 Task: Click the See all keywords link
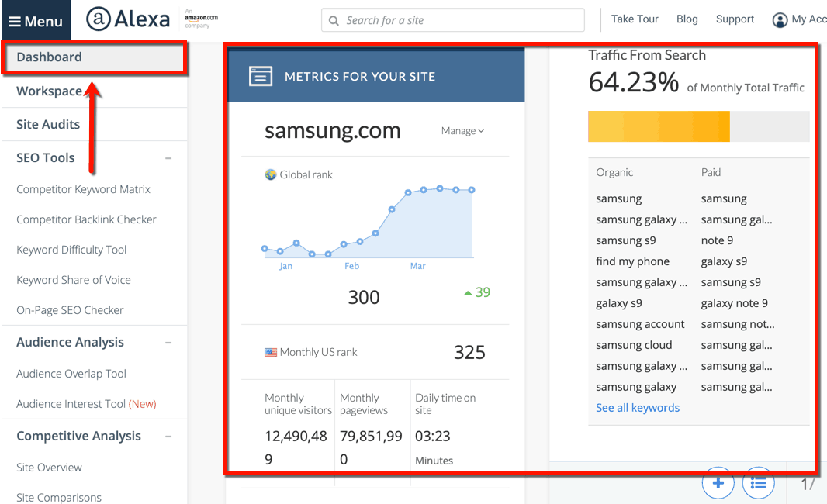[637, 408]
